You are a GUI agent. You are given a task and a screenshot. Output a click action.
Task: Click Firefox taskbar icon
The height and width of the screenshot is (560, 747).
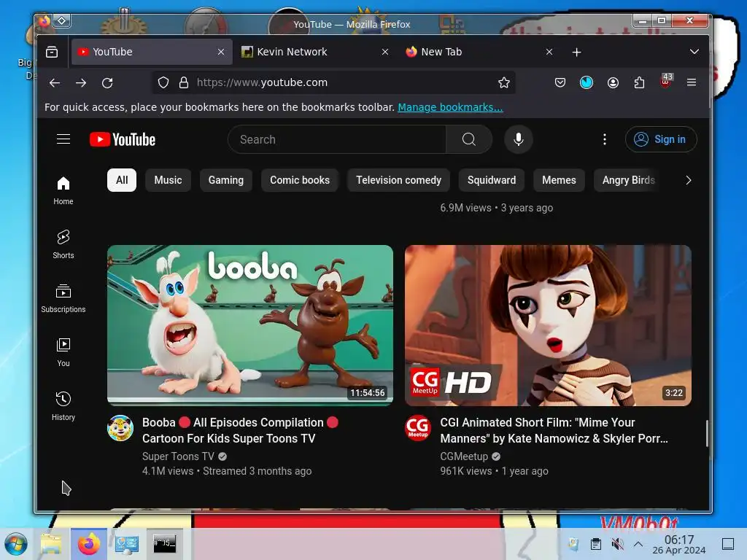pos(88,544)
